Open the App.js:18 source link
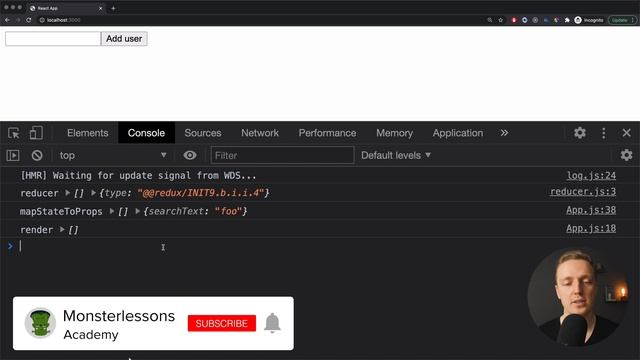The height and width of the screenshot is (360, 640). (x=591, y=228)
